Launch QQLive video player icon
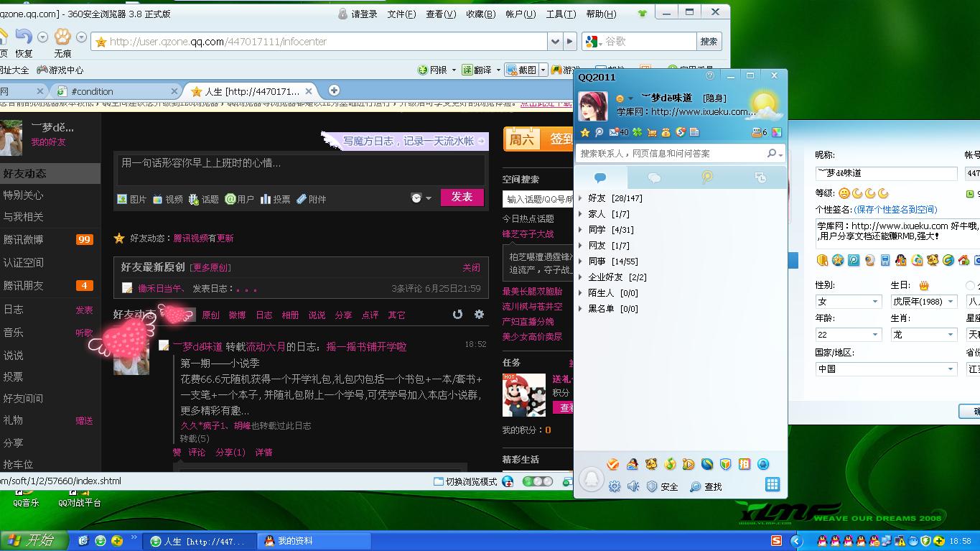Viewport: 980px width, 551px height. 689,464
